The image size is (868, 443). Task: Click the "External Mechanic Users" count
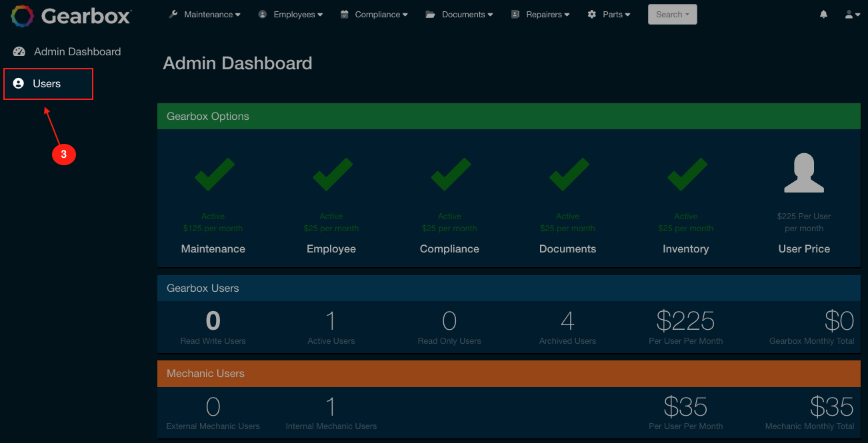point(213,406)
